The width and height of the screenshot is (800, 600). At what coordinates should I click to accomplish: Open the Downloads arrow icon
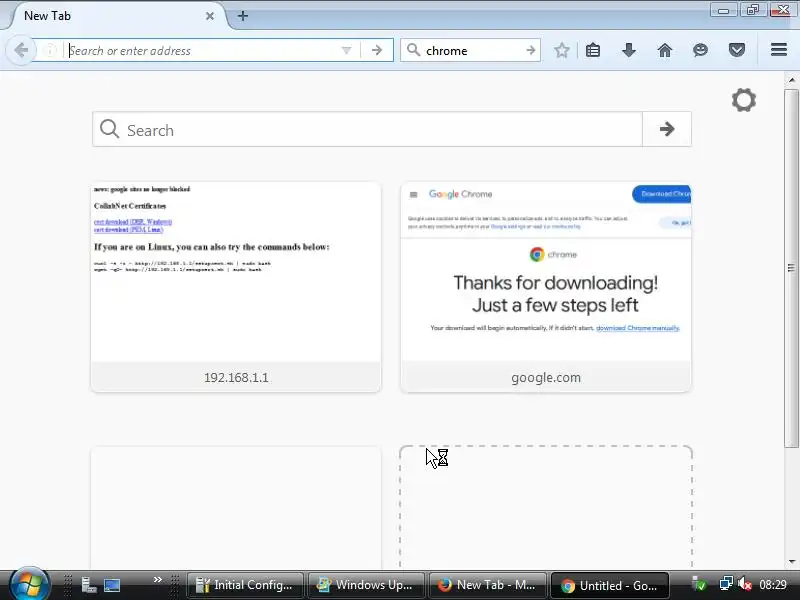629,50
